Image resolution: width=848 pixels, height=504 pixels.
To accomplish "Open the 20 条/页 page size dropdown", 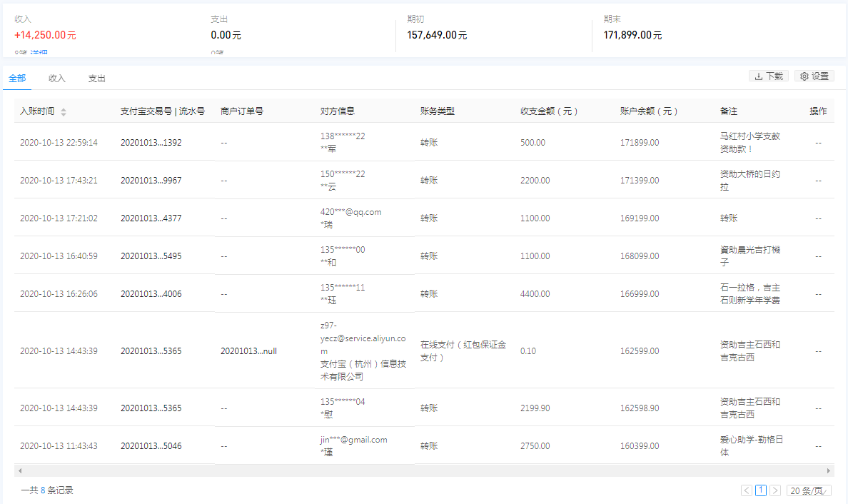I will tap(809, 490).
